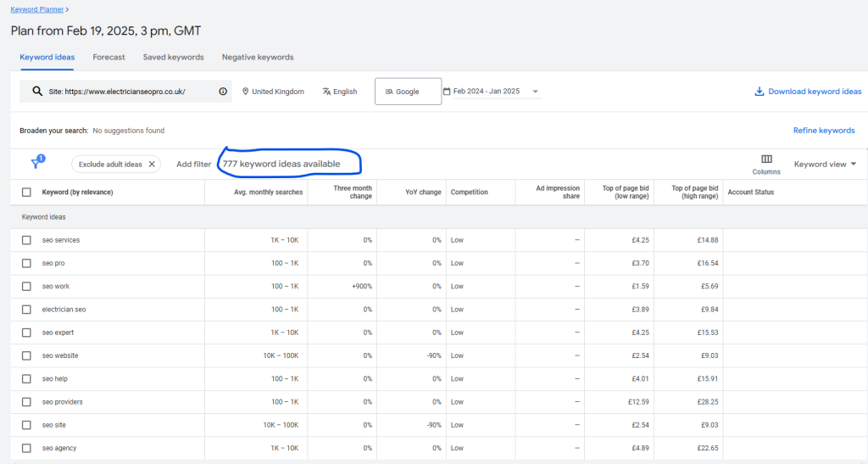Sort by Ad impression share column header
Viewport: 868px width, 464px height.
click(558, 193)
